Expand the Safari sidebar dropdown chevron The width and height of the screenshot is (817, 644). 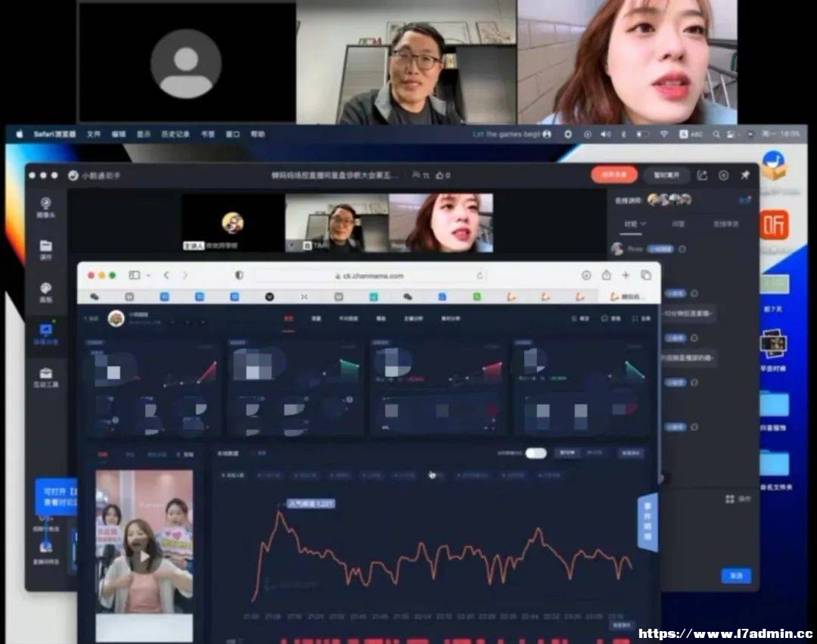pos(148,275)
